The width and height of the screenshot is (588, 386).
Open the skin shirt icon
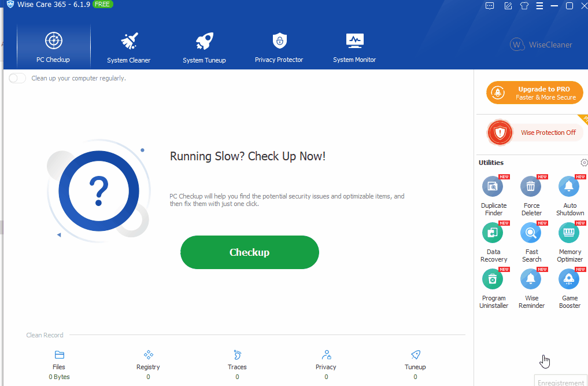(x=524, y=6)
